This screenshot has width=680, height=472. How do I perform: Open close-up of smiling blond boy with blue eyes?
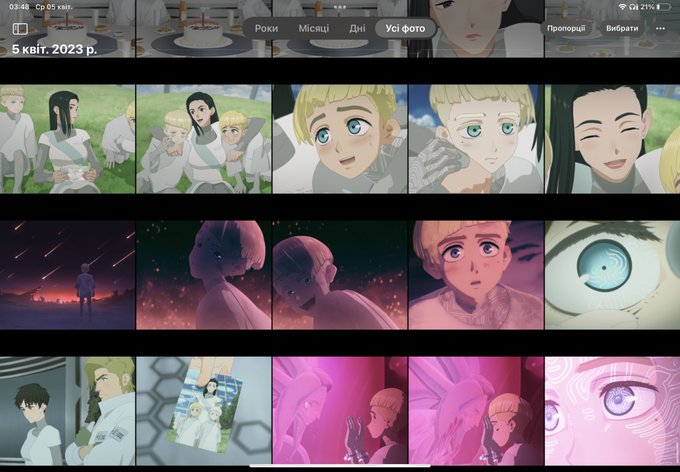click(340, 139)
